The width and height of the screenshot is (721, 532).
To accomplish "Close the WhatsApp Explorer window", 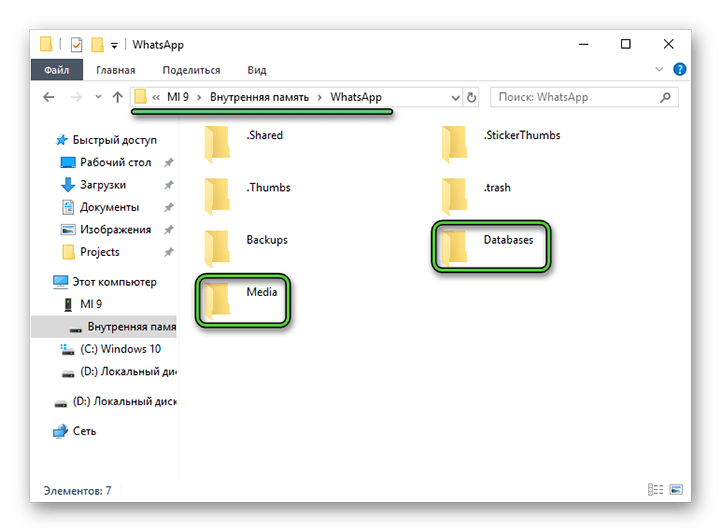I will pyautogui.click(x=669, y=44).
